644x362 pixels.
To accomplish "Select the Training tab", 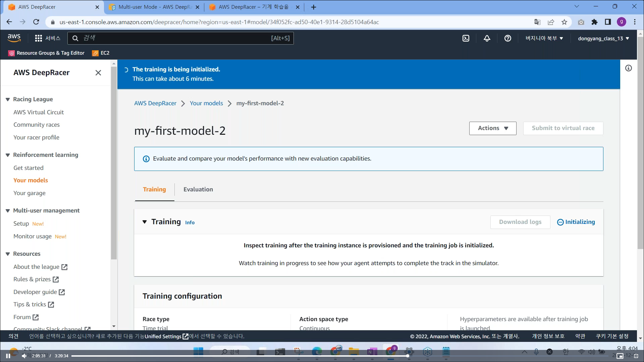I will [x=154, y=189].
